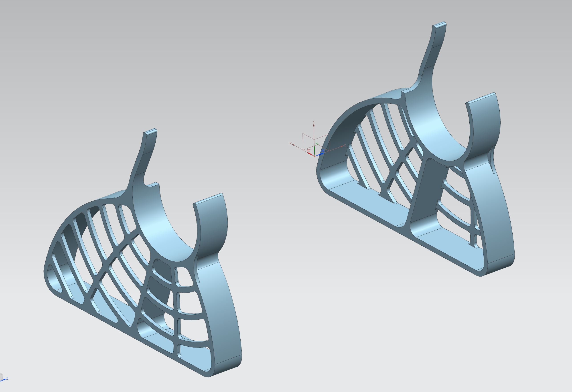Click the blue Z arrow of view triad
Viewport: 572px width, 392px height.
[4, 380]
